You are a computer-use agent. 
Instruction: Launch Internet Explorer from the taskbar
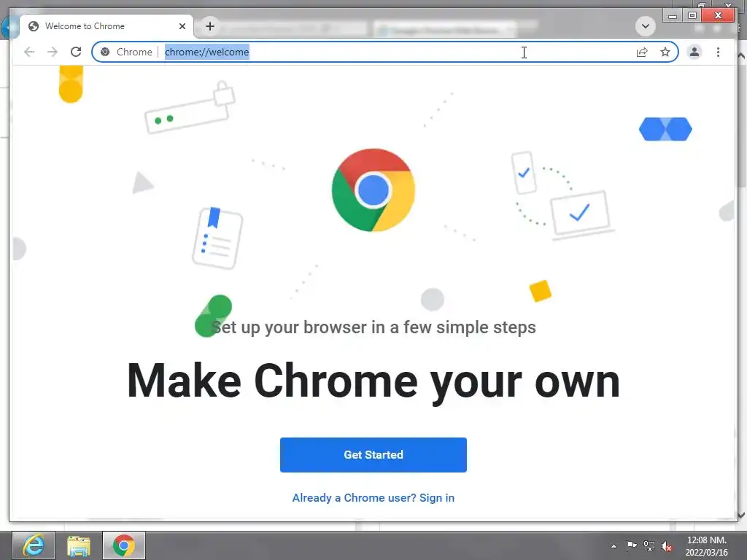pyautogui.click(x=34, y=545)
